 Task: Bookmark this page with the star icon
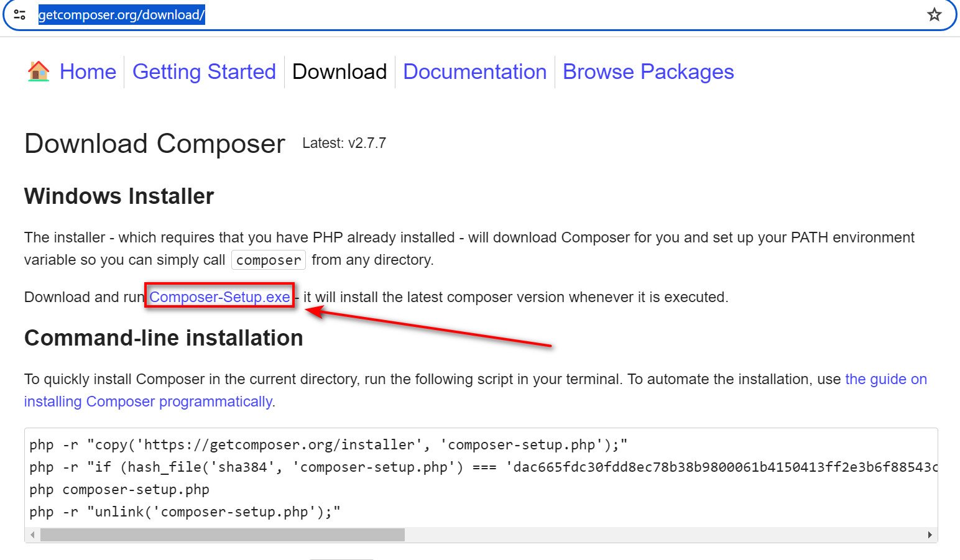(x=934, y=14)
